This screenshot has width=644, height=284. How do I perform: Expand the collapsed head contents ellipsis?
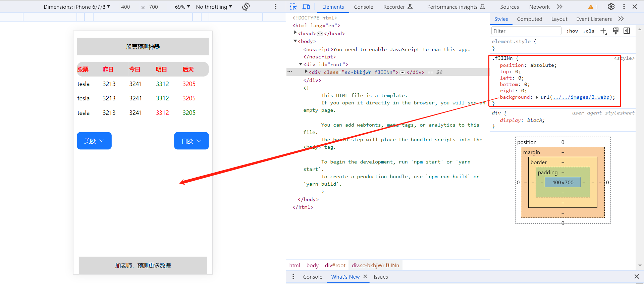click(x=320, y=34)
